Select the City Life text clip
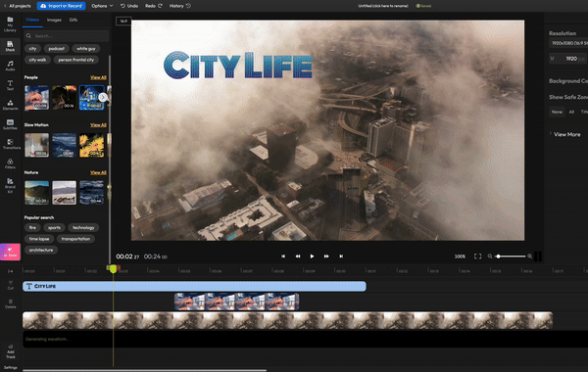Viewport: 588px width, 372px height. coord(194,286)
